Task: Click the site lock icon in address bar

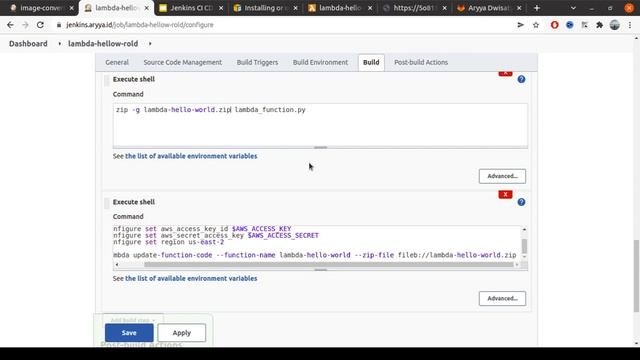Action: tap(59, 25)
